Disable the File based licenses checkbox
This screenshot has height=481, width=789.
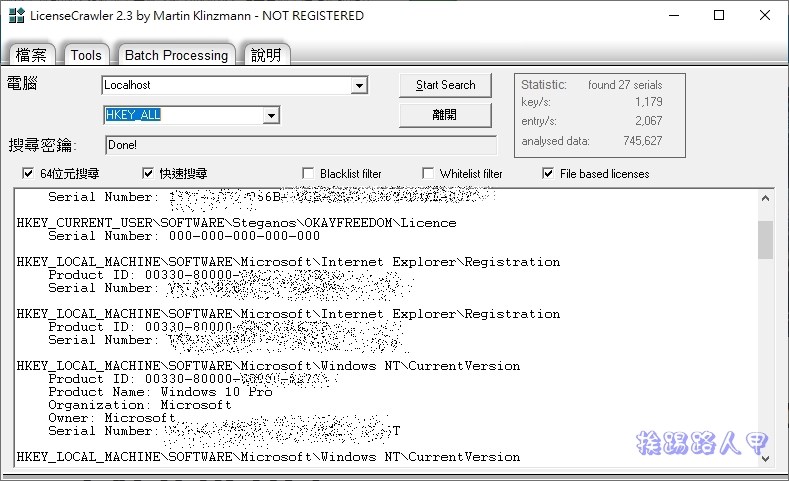548,174
